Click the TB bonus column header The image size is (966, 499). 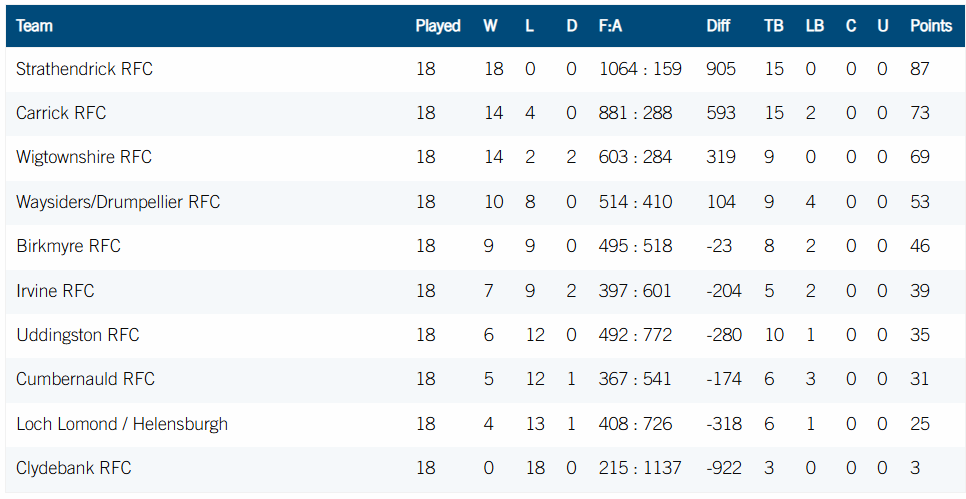coord(774,26)
